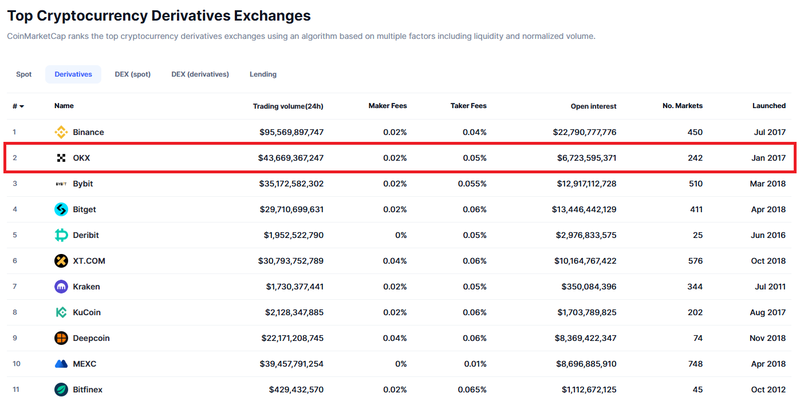The image size is (800, 401).
Task: Click KuCoin volume $2,128,347,885
Action: [x=293, y=312]
